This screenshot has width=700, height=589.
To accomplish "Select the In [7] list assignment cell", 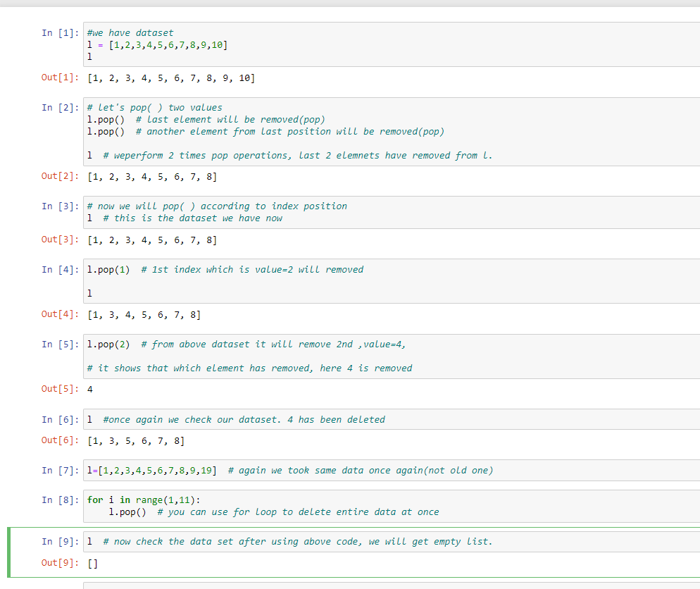I will [x=392, y=470].
